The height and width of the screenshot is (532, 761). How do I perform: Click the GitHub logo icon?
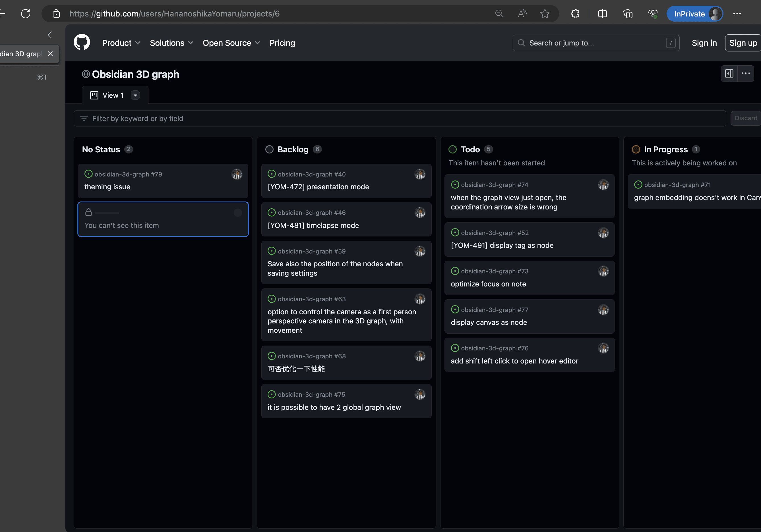[82, 42]
